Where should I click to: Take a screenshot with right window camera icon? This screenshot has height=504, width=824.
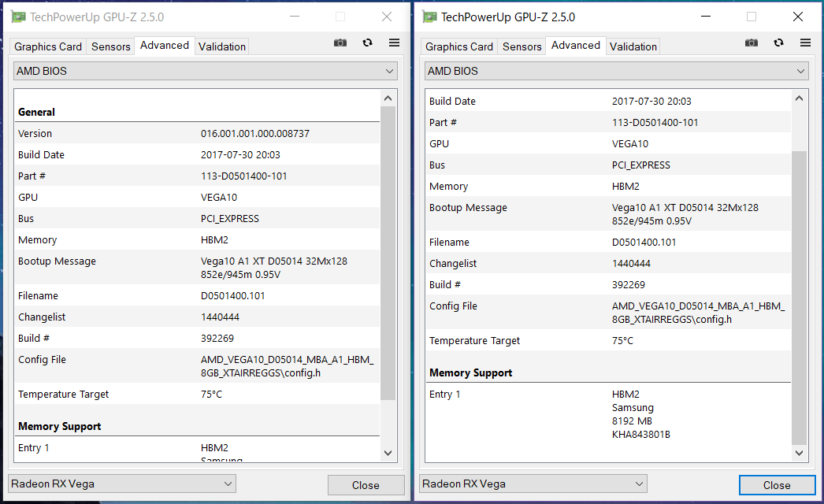click(751, 43)
